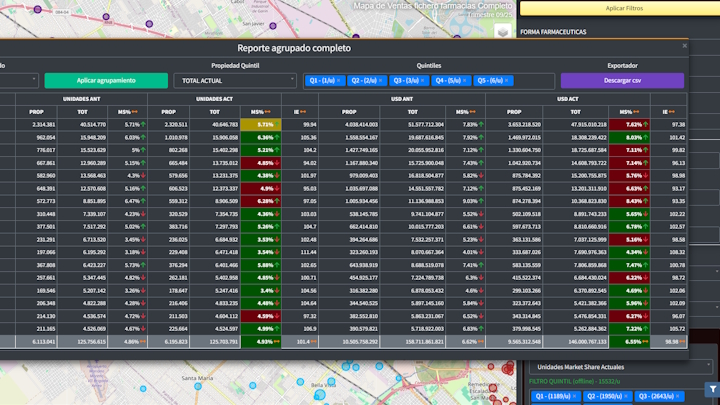Click the map layers icon

[x=502, y=32]
